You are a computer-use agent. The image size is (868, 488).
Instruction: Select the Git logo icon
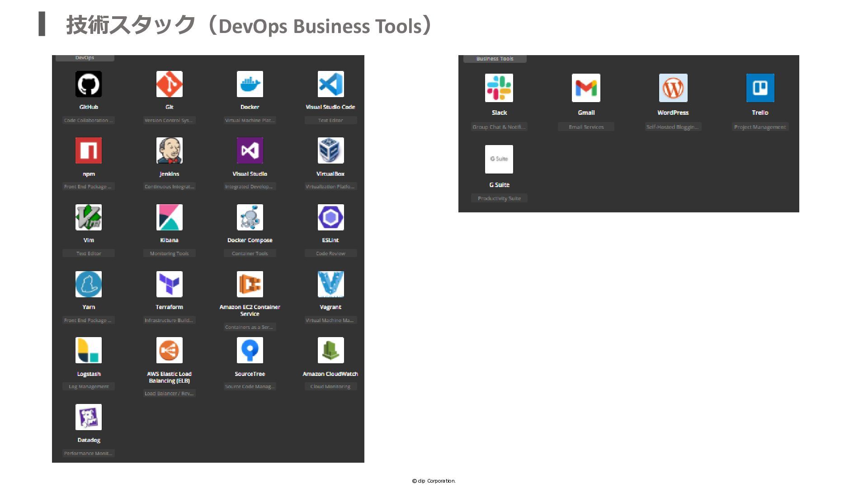(x=170, y=84)
